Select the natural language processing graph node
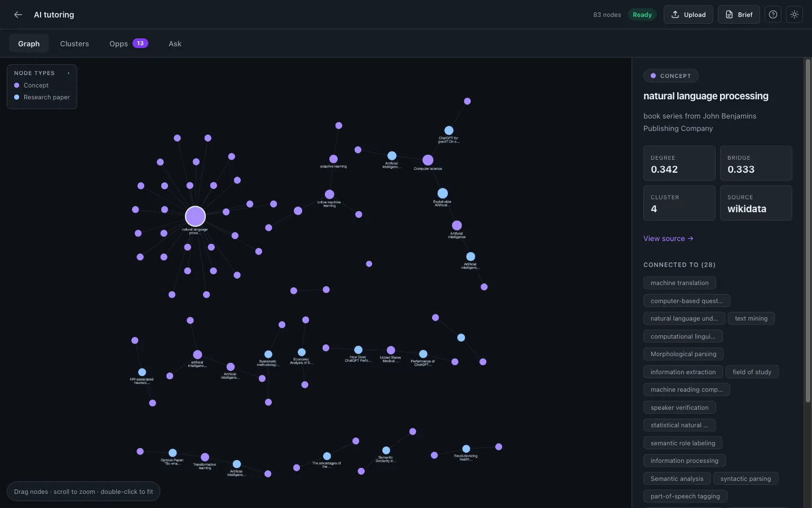This screenshot has height=508, width=812. point(195,216)
